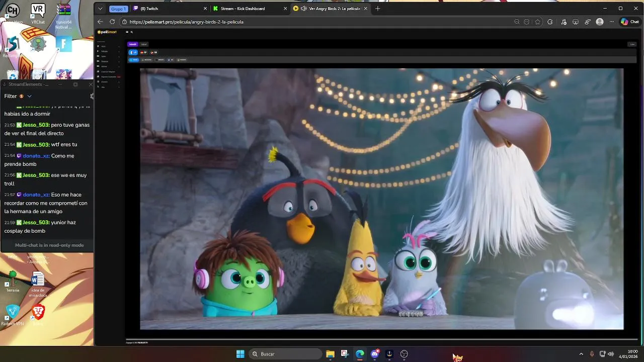Go back in the browser
Viewport: 644px width, 362px height.
[x=100, y=22]
